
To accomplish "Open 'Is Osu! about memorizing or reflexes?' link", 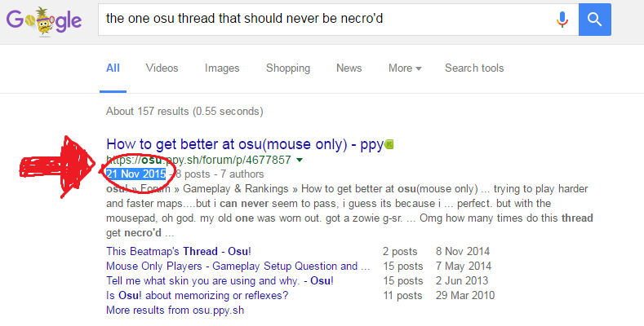I will [x=198, y=296].
